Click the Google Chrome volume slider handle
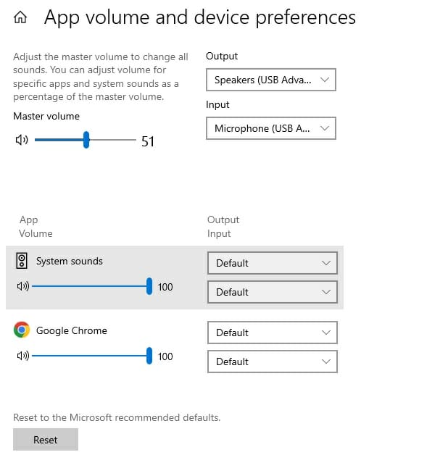The height and width of the screenshot is (476, 448). (x=149, y=356)
